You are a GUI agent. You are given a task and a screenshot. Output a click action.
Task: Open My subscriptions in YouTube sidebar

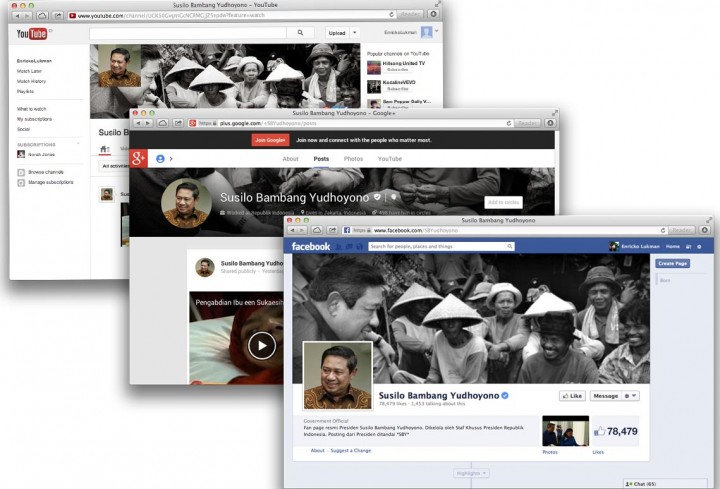coord(34,119)
